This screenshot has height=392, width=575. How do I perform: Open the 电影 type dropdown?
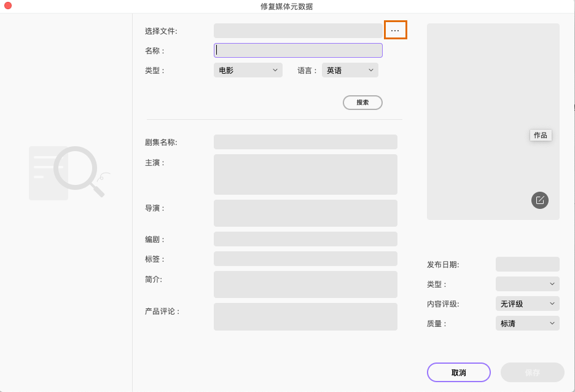[248, 70]
